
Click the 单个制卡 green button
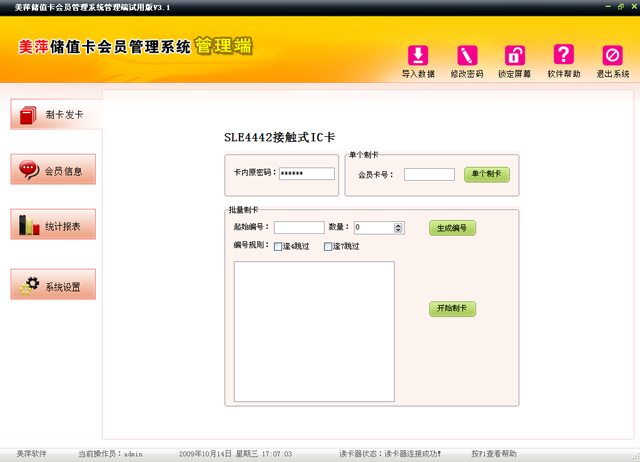click(x=487, y=174)
